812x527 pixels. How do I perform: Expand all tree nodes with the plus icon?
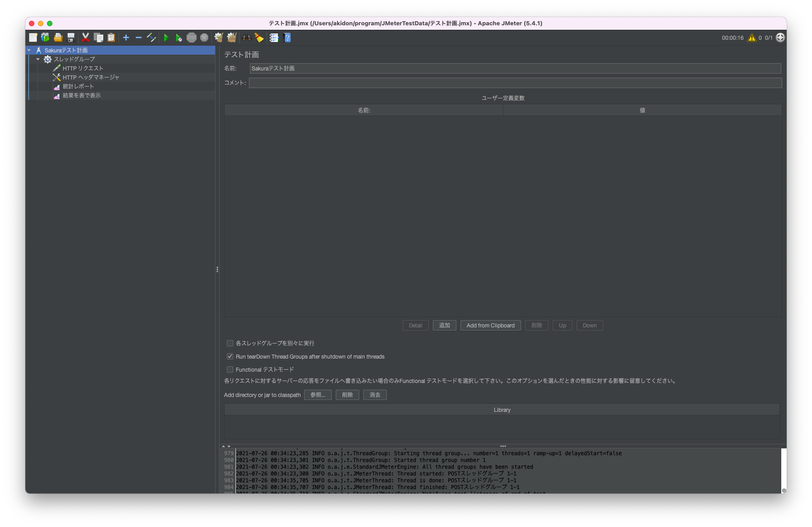click(126, 37)
